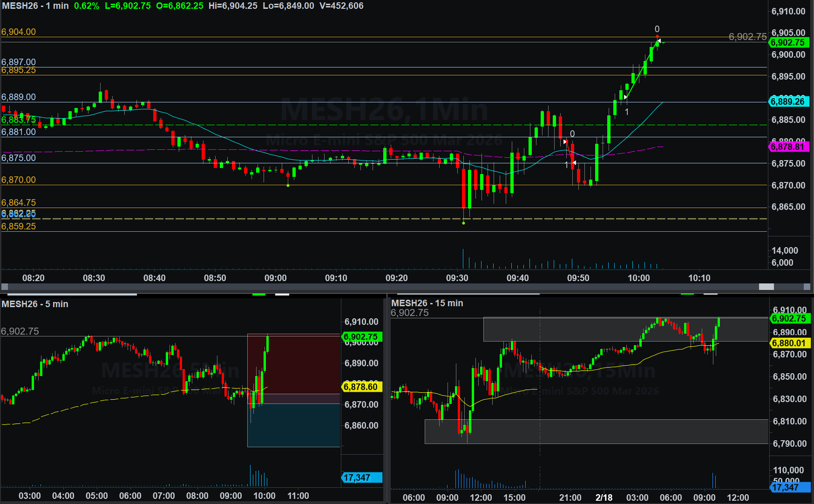Screen dimensions: 814x504
Task: Select the orange 6,904.00 horizontal line label
Action: [19, 32]
